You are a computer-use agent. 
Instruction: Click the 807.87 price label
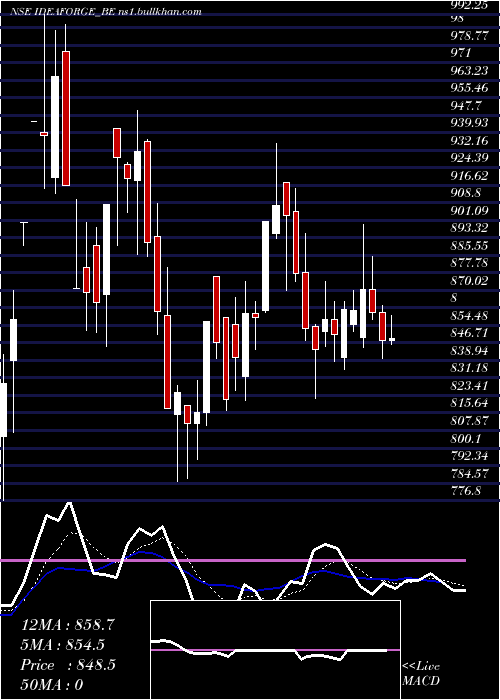pyautogui.click(x=470, y=421)
